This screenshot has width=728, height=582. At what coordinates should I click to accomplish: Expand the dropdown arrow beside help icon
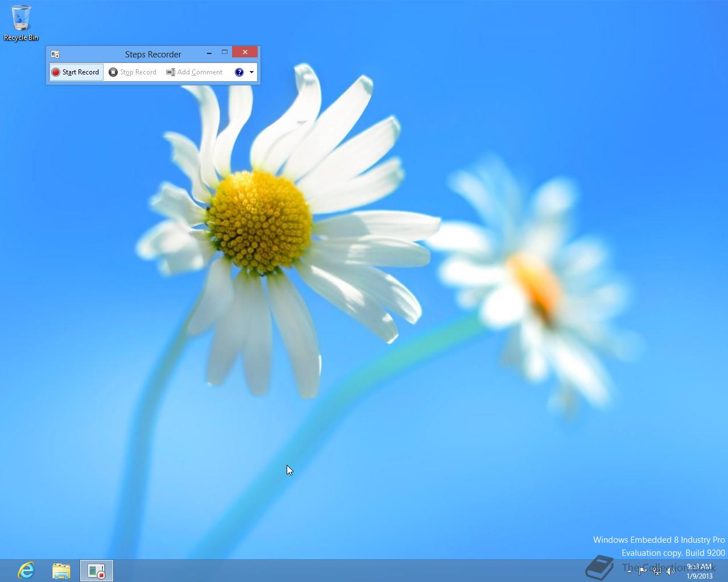pos(251,72)
